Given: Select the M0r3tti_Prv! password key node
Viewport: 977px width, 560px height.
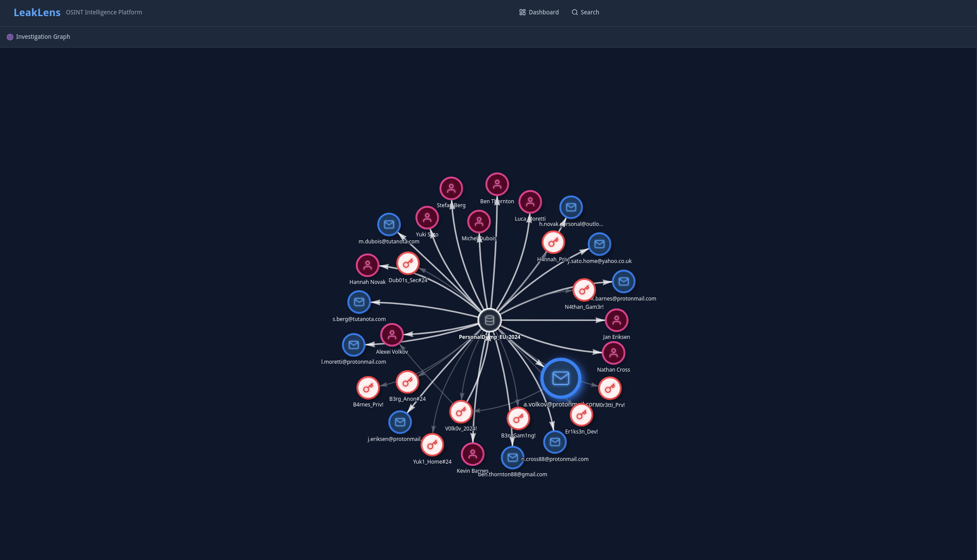Looking at the screenshot, I should (x=610, y=388).
